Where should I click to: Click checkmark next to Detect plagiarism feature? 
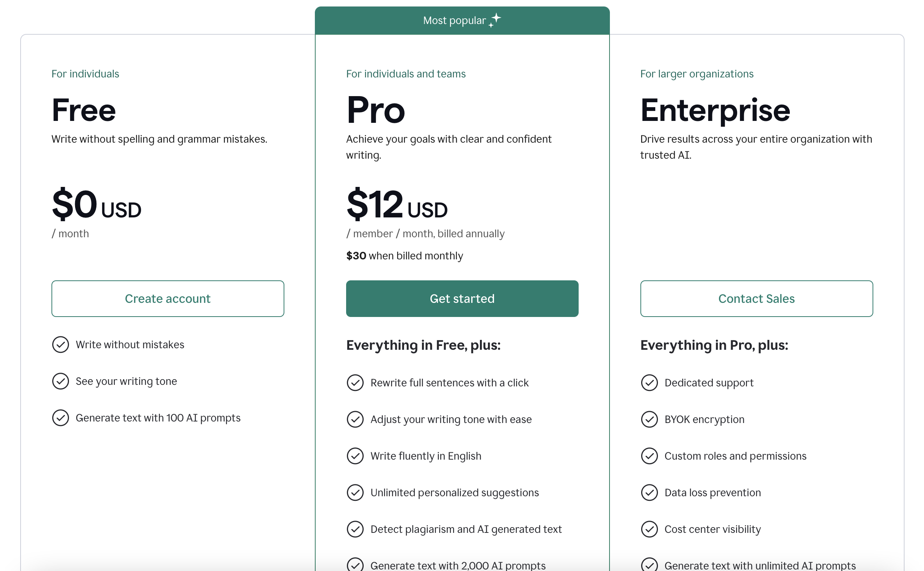(x=355, y=529)
